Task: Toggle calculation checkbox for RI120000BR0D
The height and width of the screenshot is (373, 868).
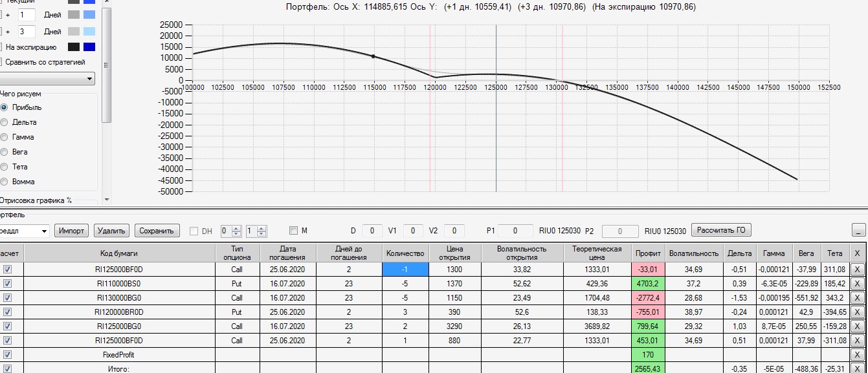Action: [7, 312]
